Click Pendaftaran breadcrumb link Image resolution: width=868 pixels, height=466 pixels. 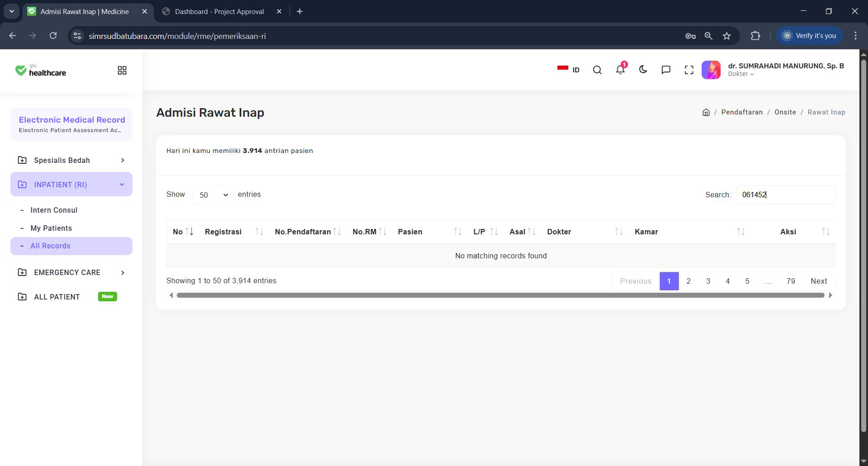click(742, 112)
